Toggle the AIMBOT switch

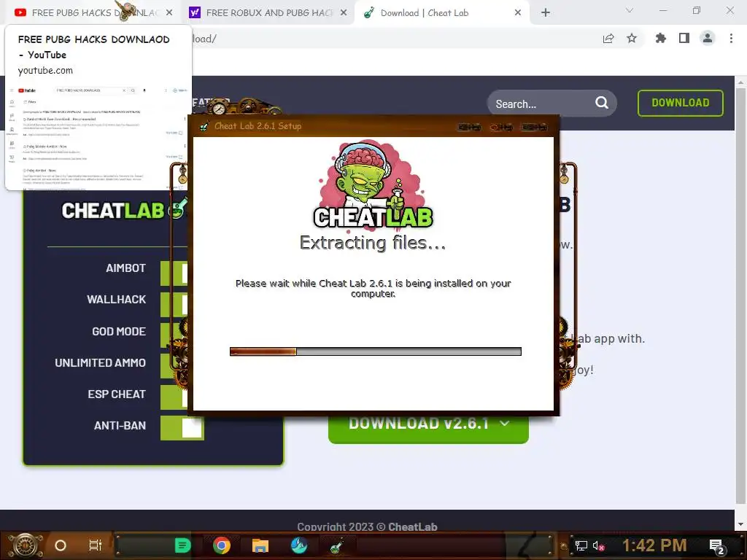[x=174, y=273]
